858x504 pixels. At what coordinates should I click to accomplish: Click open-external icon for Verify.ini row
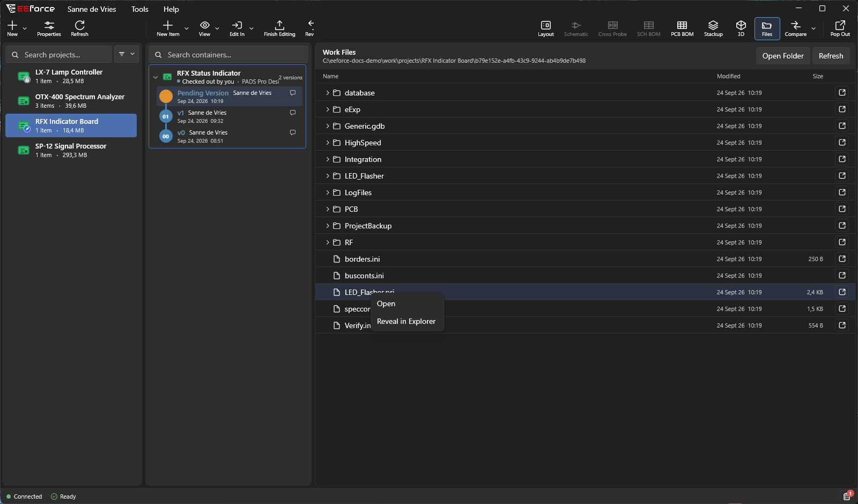tap(842, 325)
